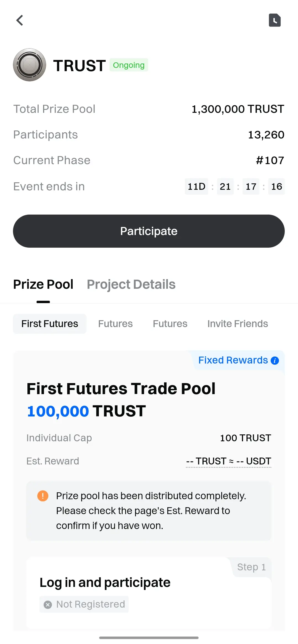
Task: Tap the Event ends in countdown timer
Action: (235, 186)
